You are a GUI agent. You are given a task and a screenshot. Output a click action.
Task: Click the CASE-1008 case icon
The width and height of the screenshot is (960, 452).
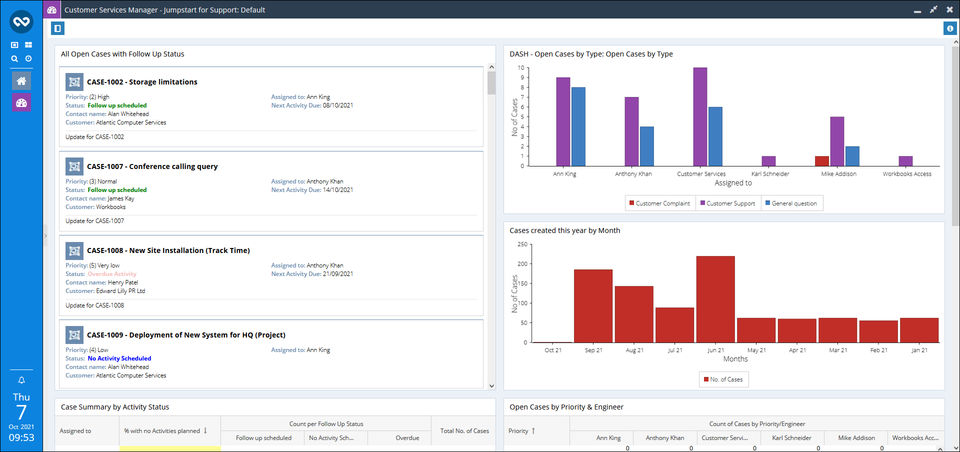click(x=74, y=250)
